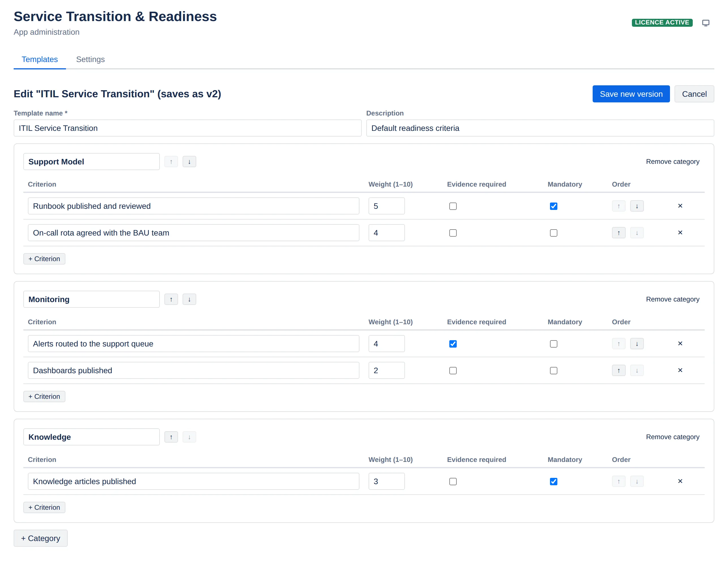
Task: Delete the On-call rota criterion
Action: pyautogui.click(x=680, y=233)
